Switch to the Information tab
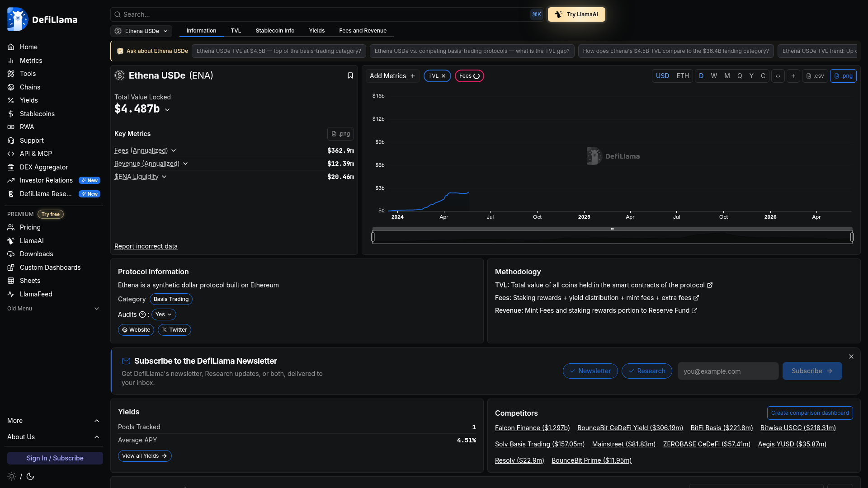Image resolution: width=868 pixels, height=488 pixels. click(201, 31)
